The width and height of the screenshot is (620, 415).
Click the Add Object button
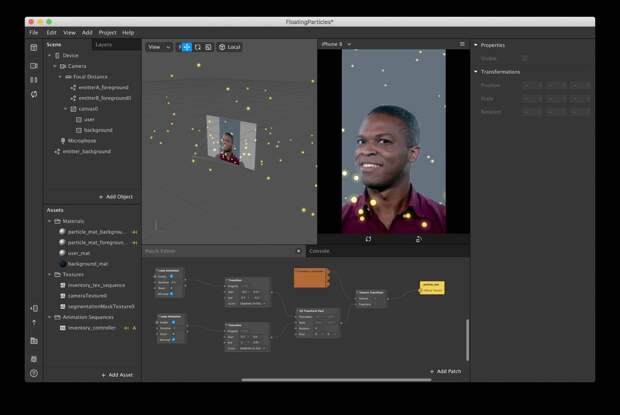pyautogui.click(x=116, y=197)
